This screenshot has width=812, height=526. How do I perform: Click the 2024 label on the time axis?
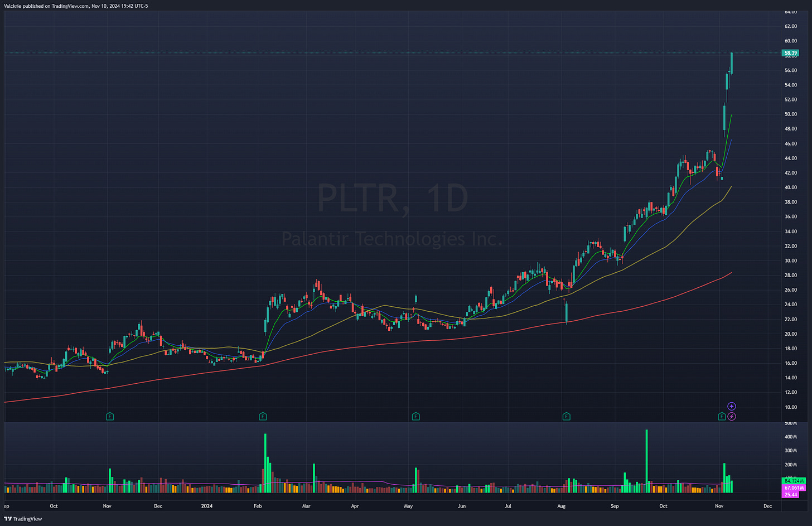pos(207,506)
